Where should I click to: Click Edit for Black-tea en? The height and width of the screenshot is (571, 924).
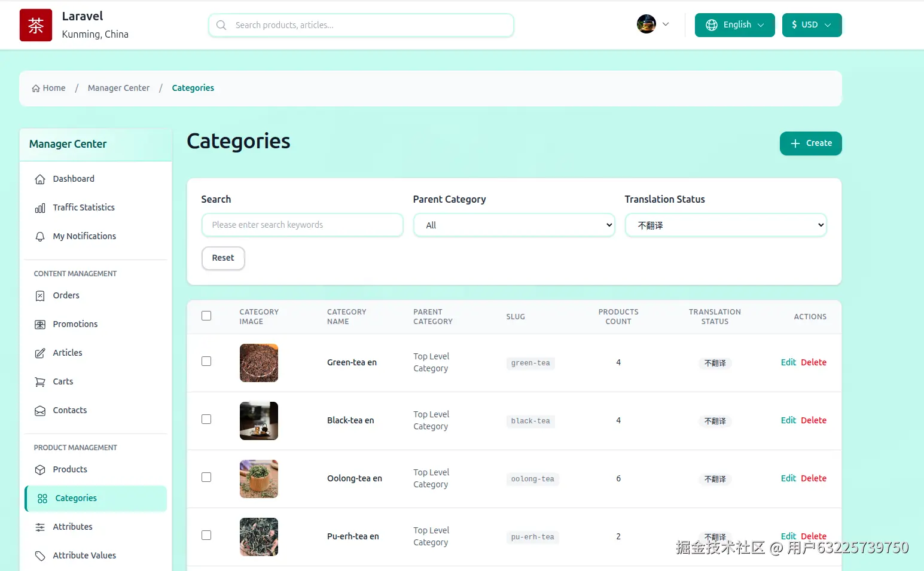click(x=788, y=420)
